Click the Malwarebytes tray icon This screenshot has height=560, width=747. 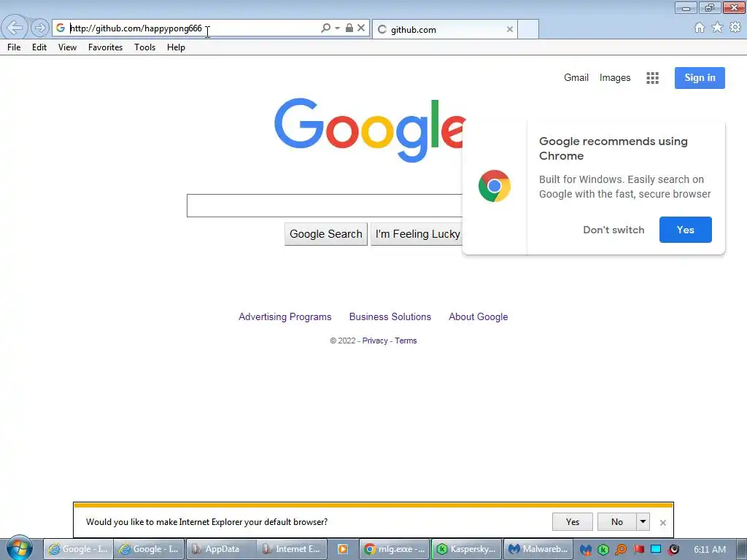pos(586,550)
